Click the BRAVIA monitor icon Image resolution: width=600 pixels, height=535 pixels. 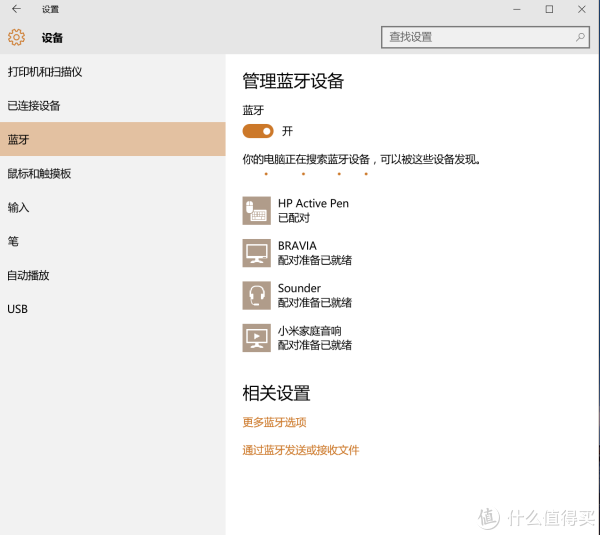point(256,253)
